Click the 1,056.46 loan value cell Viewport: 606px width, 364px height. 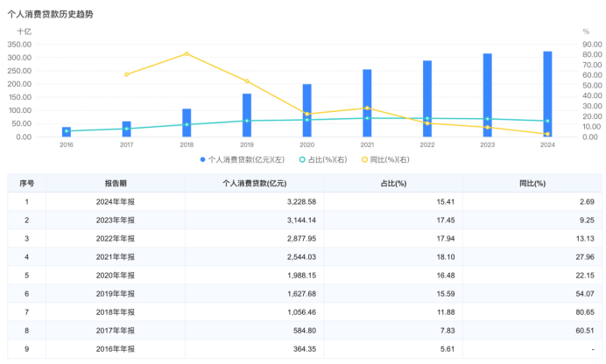click(x=254, y=312)
